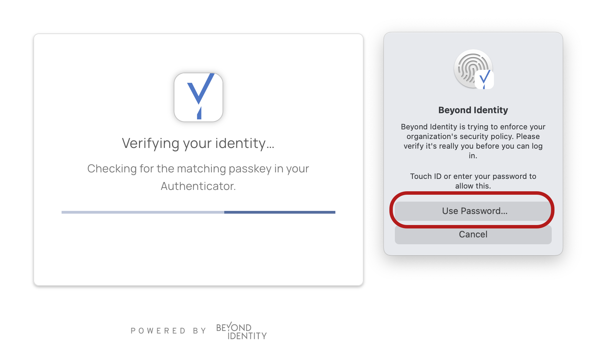593x364 pixels.
Task: Click the 'Verifying your identity…' heading
Action: [198, 143]
